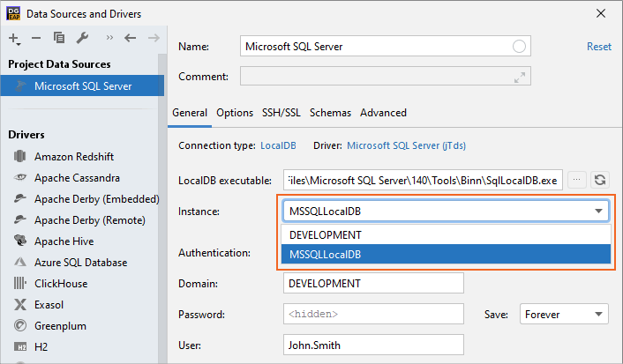Browse for LocalDB executable using the ellipsis button
The height and width of the screenshot is (364, 623).
click(x=577, y=180)
